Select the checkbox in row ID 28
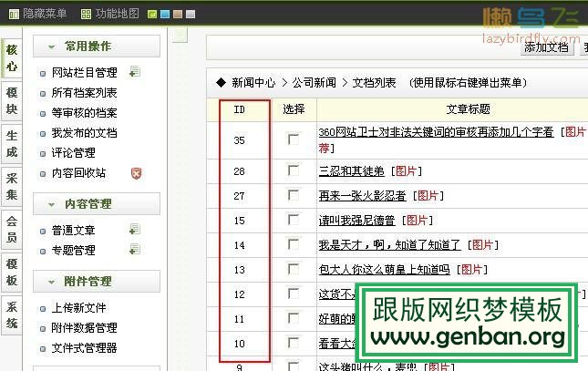 tap(293, 170)
